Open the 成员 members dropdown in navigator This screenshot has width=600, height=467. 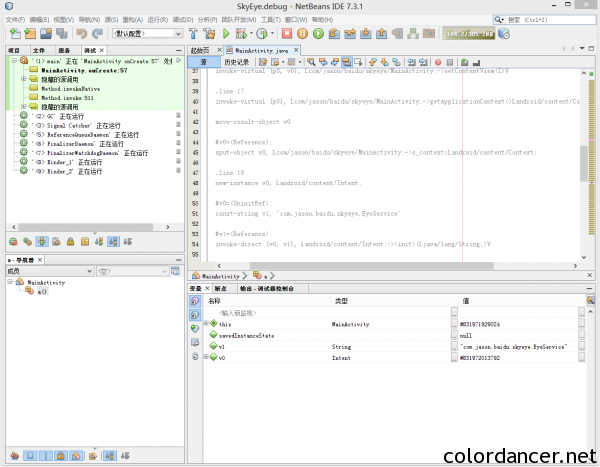50,271
